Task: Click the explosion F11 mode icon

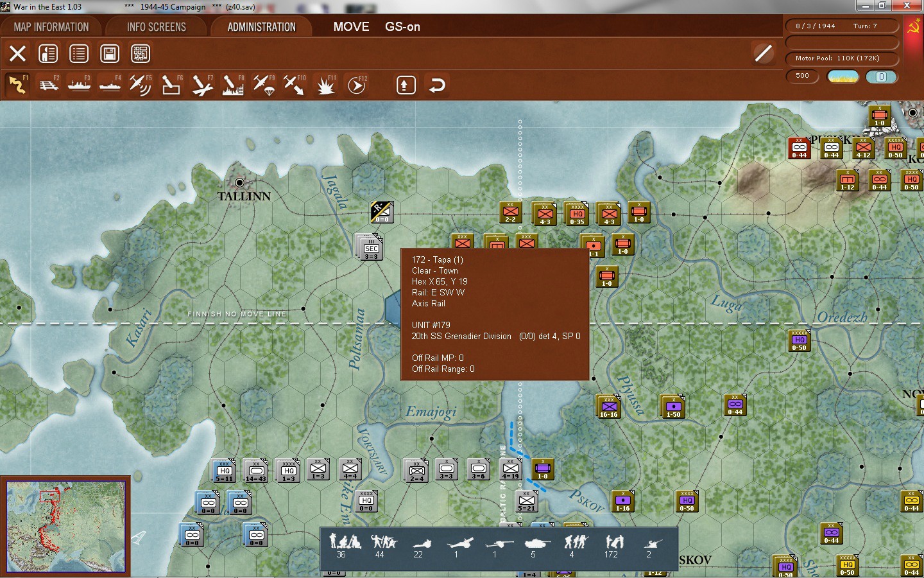Action: (326, 85)
